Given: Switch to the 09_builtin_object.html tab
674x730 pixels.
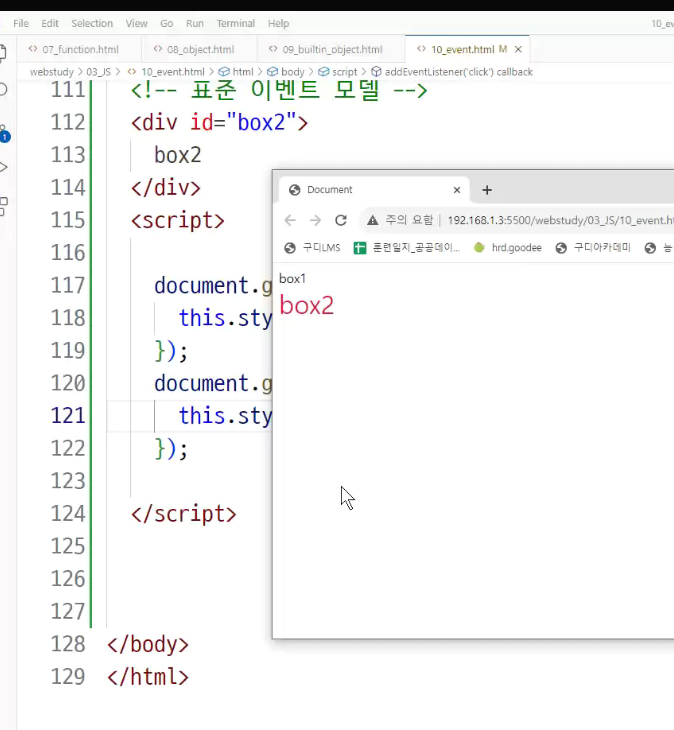Looking at the screenshot, I should (332, 49).
